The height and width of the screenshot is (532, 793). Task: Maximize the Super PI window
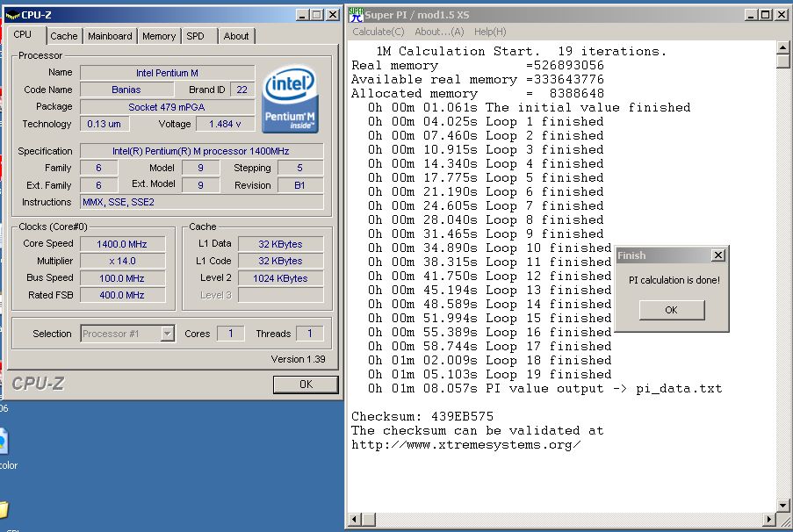click(x=766, y=15)
